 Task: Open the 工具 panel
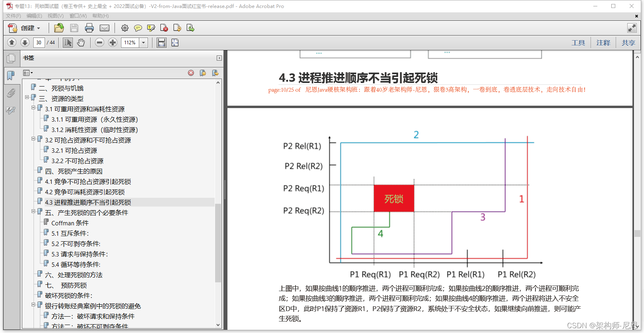click(x=578, y=43)
